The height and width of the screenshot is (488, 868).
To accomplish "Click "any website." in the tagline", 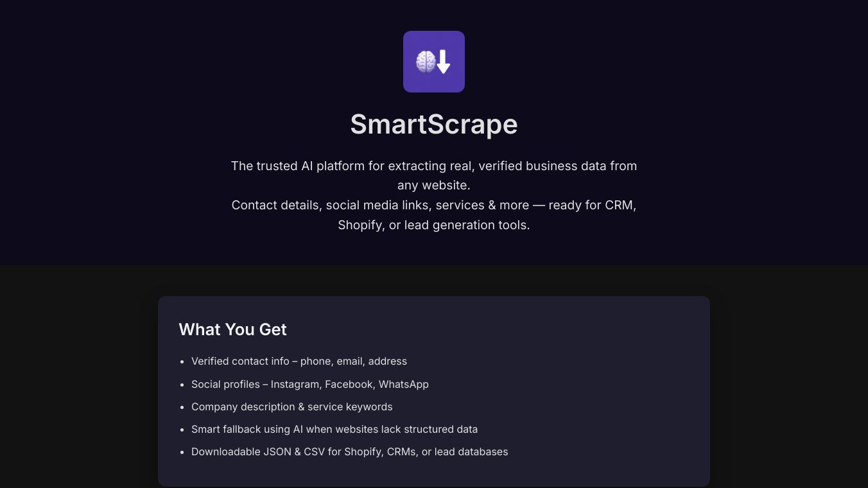I will pos(434,186).
